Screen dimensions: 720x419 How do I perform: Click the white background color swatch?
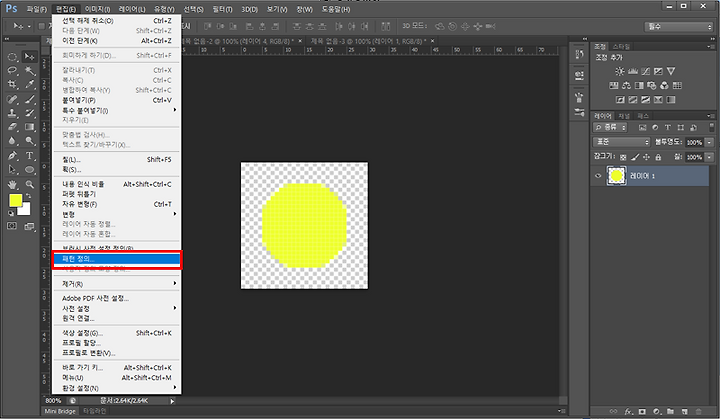tap(25, 210)
